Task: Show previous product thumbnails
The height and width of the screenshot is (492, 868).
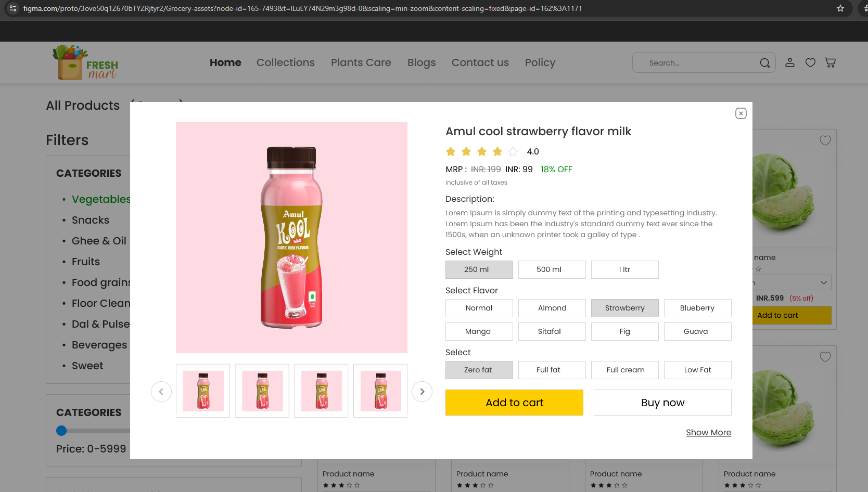Action: click(161, 392)
